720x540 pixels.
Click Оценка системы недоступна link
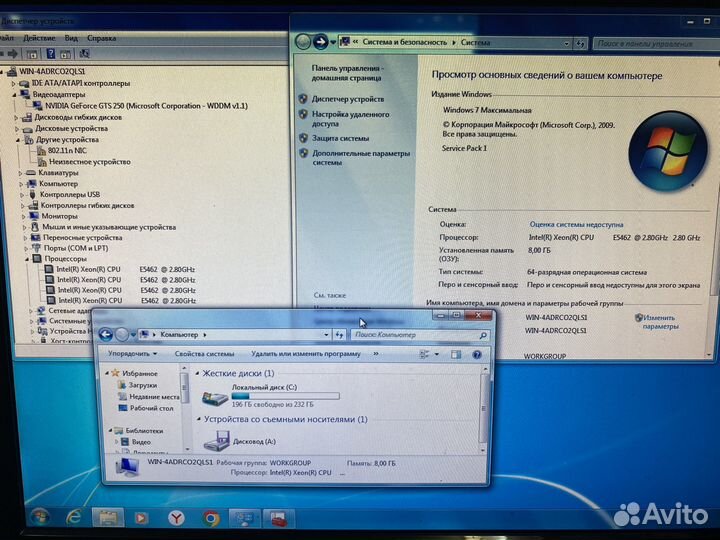point(576,225)
